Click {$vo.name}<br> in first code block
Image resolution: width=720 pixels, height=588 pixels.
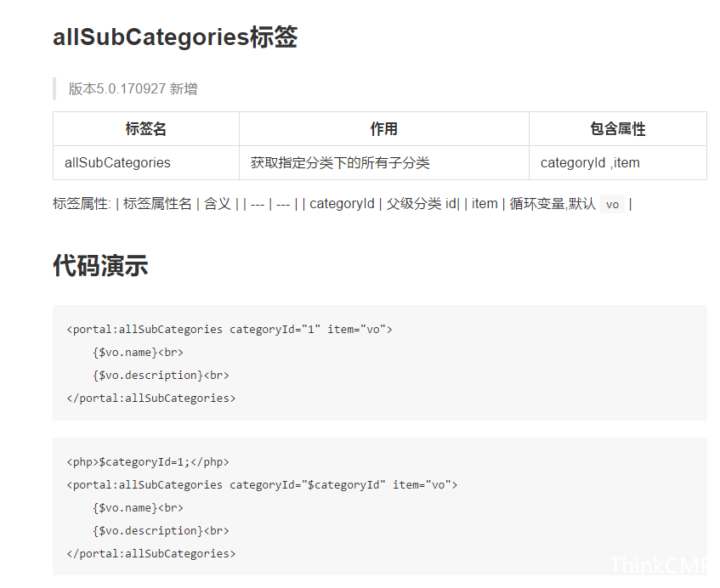[x=138, y=352]
